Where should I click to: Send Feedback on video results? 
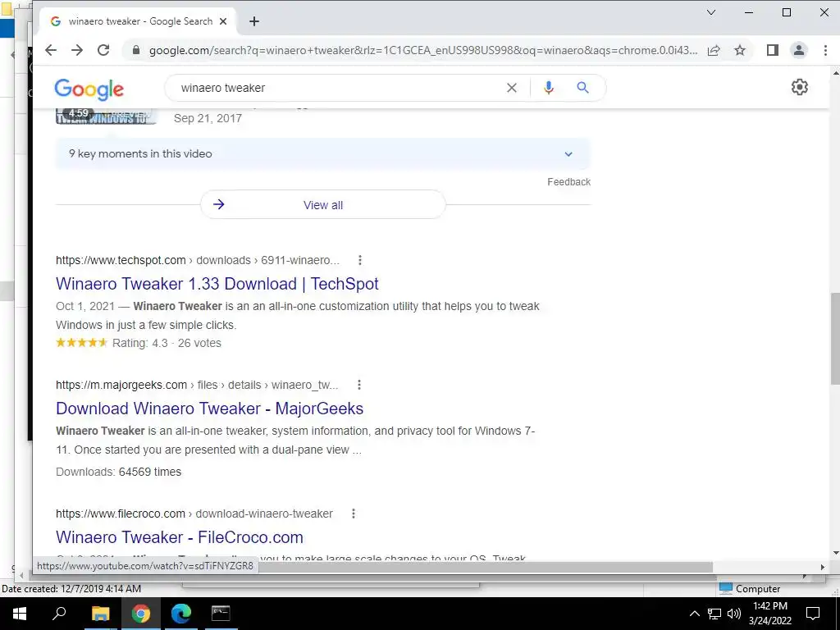(x=569, y=182)
